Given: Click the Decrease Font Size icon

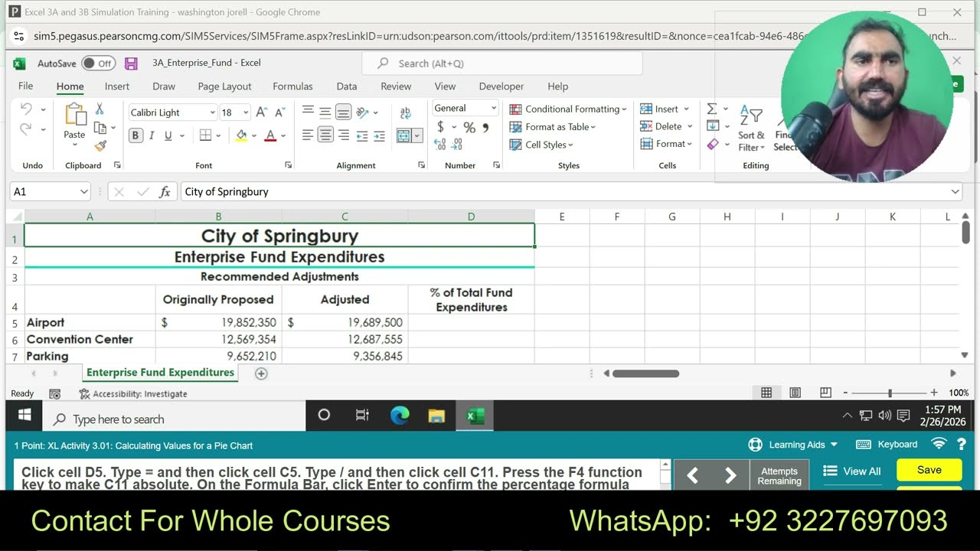Looking at the screenshot, I should click(279, 112).
